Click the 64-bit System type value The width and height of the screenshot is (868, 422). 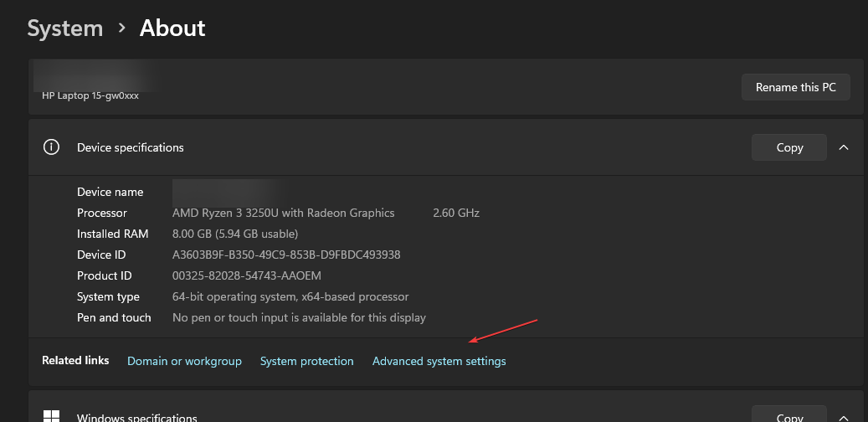290,296
